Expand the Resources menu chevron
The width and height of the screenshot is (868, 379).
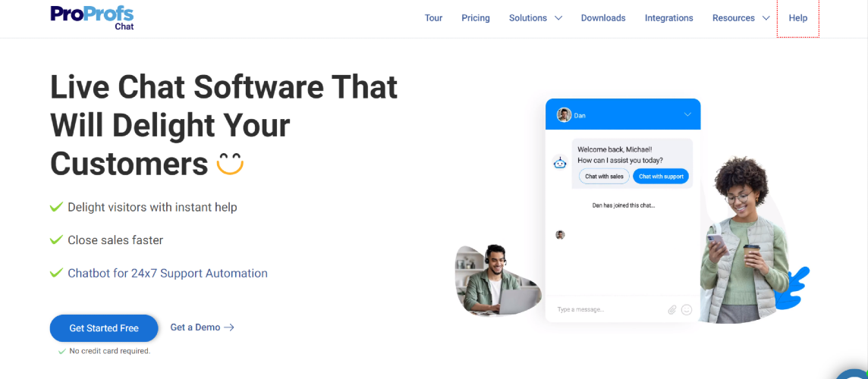pos(766,18)
